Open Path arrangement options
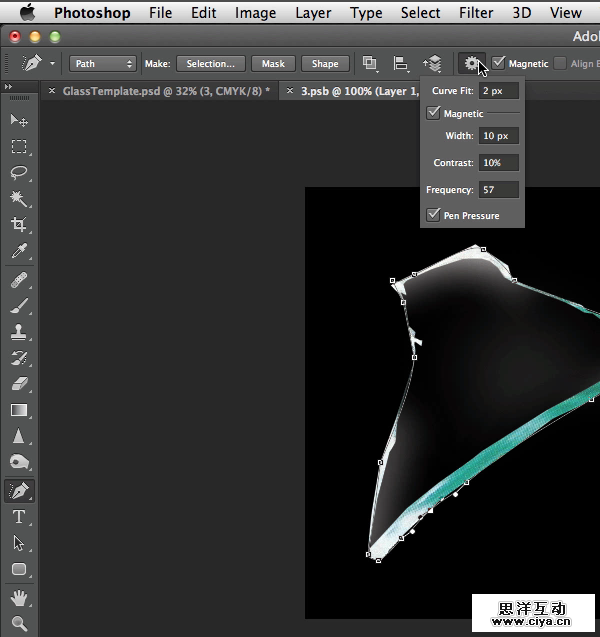 click(433, 63)
